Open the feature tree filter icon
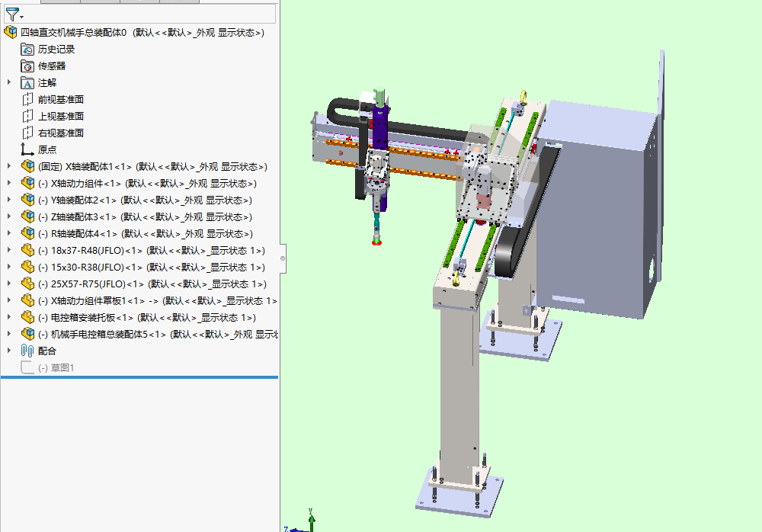Screen dimensions: 762x532 click(11, 14)
